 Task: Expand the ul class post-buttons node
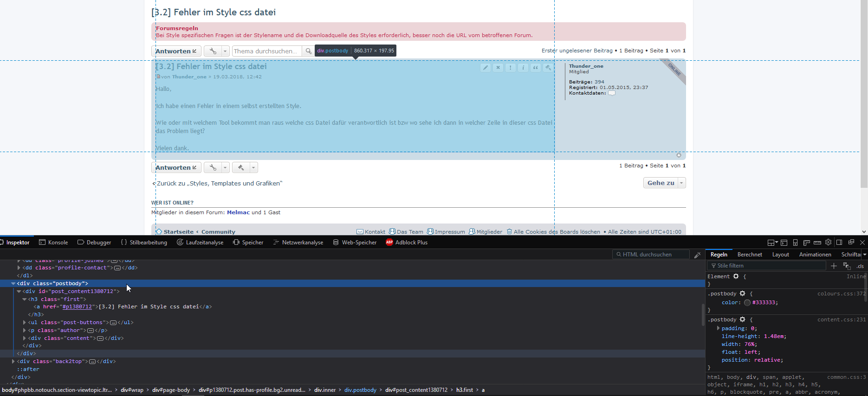[x=25, y=322]
